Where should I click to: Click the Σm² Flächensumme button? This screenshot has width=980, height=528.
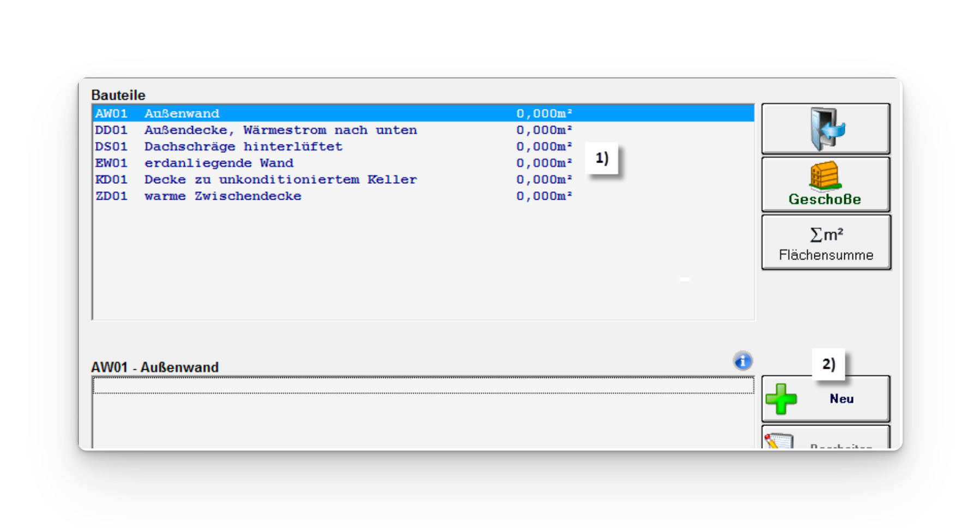(x=826, y=242)
